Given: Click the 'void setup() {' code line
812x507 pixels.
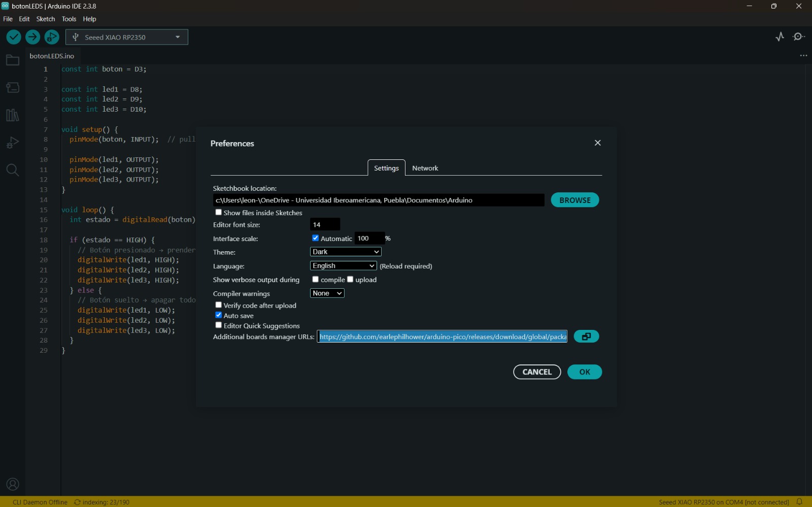Looking at the screenshot, I should (x=90, y=129).
